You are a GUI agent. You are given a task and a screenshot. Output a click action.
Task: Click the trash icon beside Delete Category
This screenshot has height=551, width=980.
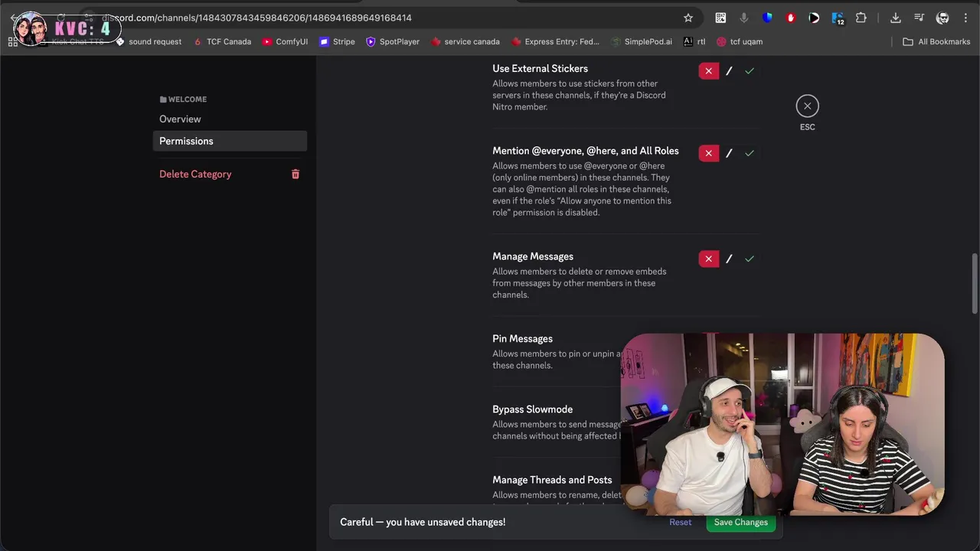click(296, 174)
